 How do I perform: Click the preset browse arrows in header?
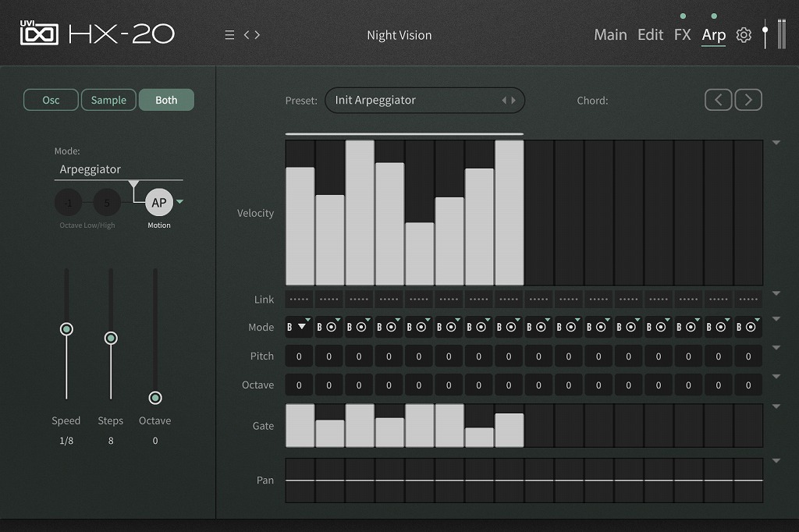[252, 35]
